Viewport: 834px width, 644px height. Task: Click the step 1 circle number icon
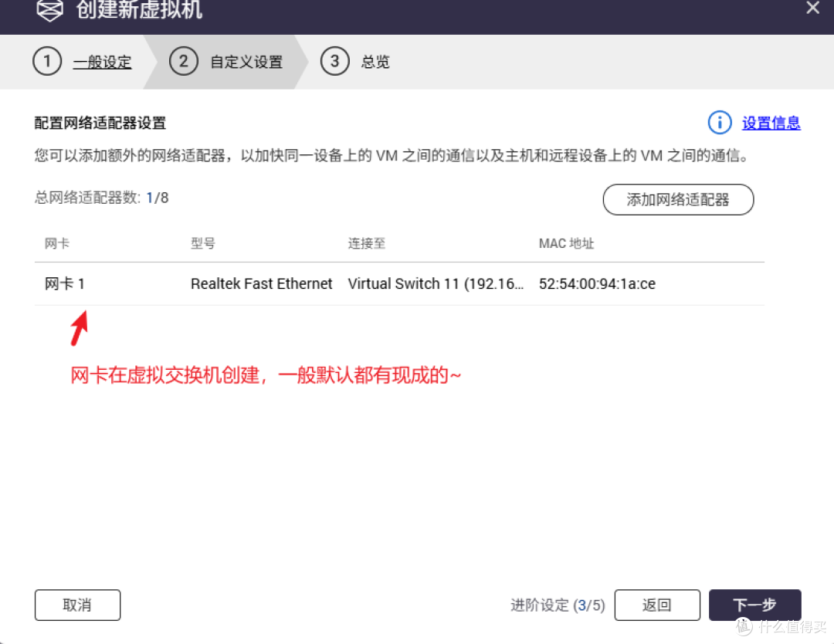point(47,61)
